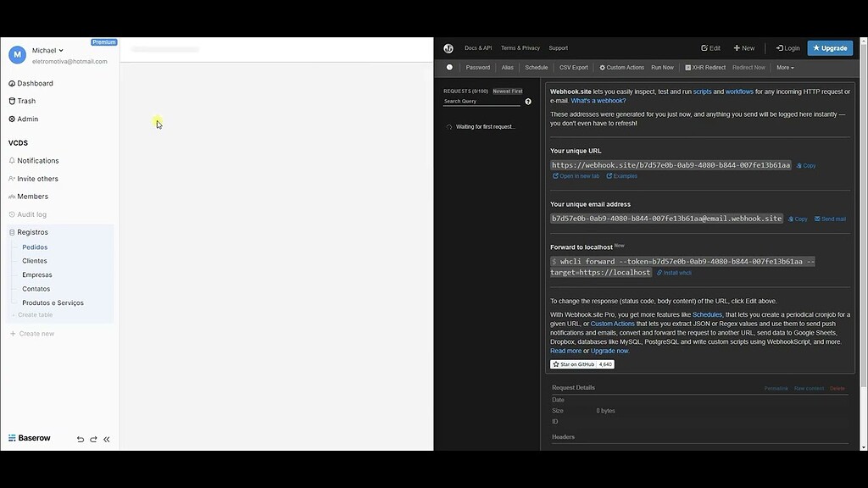The image size is (868, 488).
Task: Enable Password protection for the webhook
Action: pyautogui.click(x=478, y=67)
